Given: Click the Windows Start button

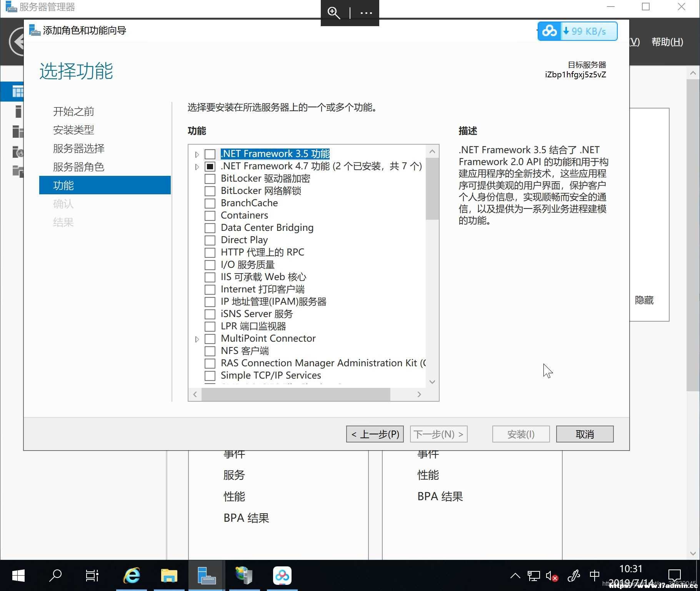Looking at the screenshot, I should click(x=18, y=576).
